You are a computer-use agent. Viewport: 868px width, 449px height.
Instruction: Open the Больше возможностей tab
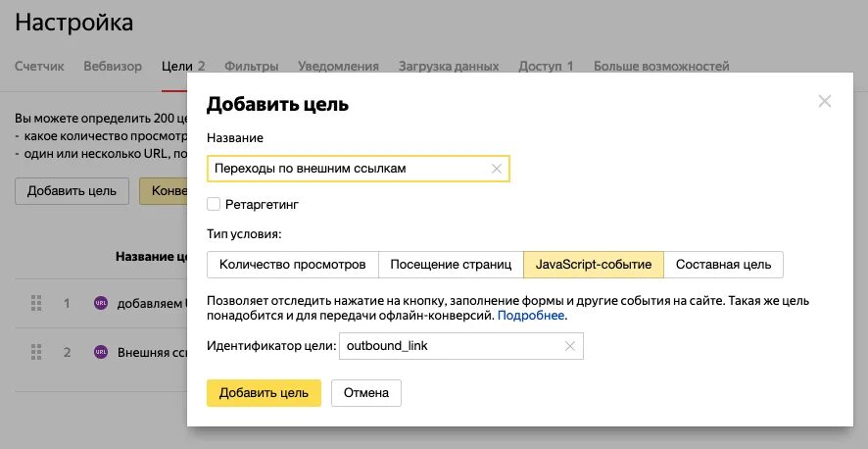pyautogui.click(x=661, y=67)
